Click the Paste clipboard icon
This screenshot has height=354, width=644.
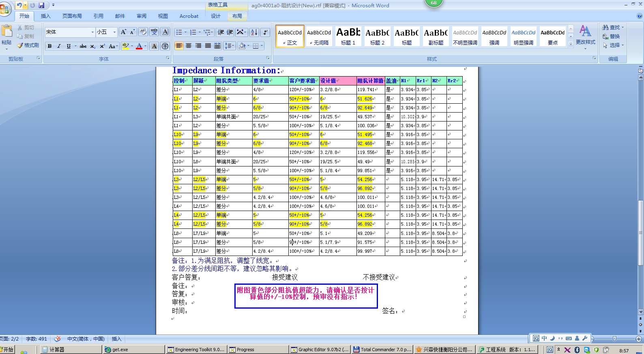click(x=6, y=31)
